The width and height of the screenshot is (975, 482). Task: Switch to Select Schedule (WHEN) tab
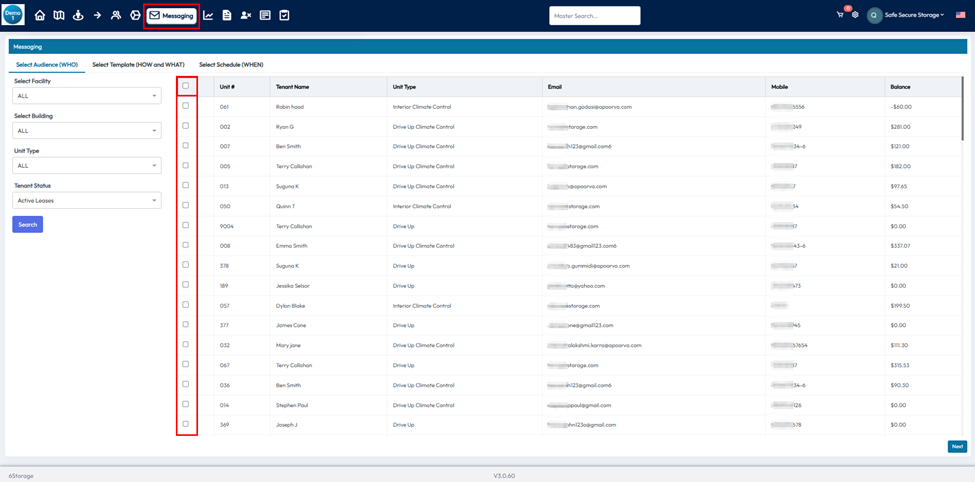pyautogui.click(x=231, y=65)
